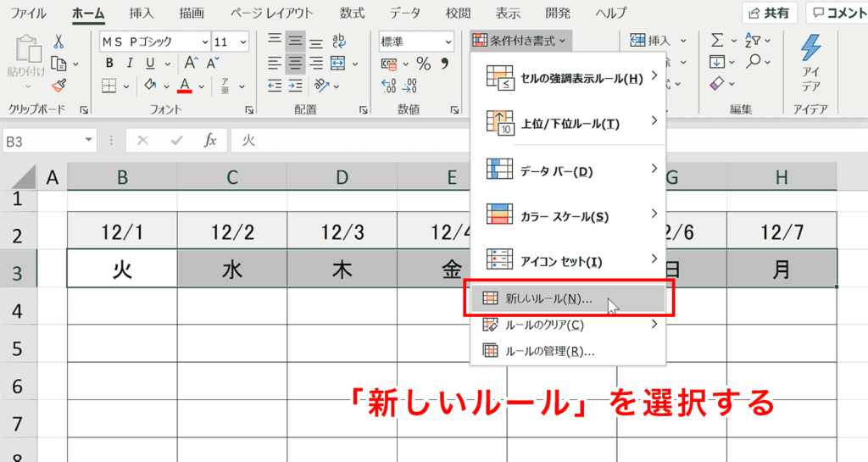This screenshot has height=462, width=868.
Task: Toggle bold formatting (B)
Action: (x=109, y=64)
